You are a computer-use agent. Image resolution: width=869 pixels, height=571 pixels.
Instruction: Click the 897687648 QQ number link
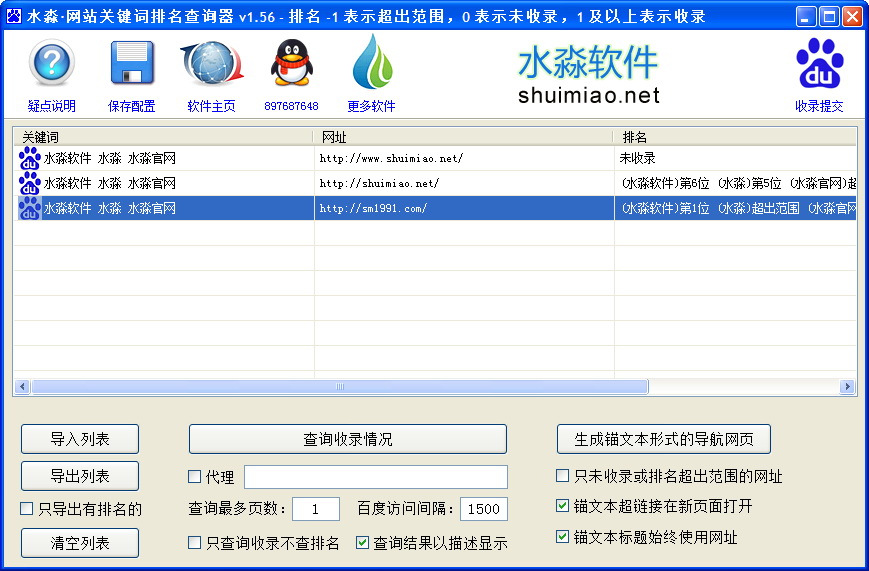point(292,106)
